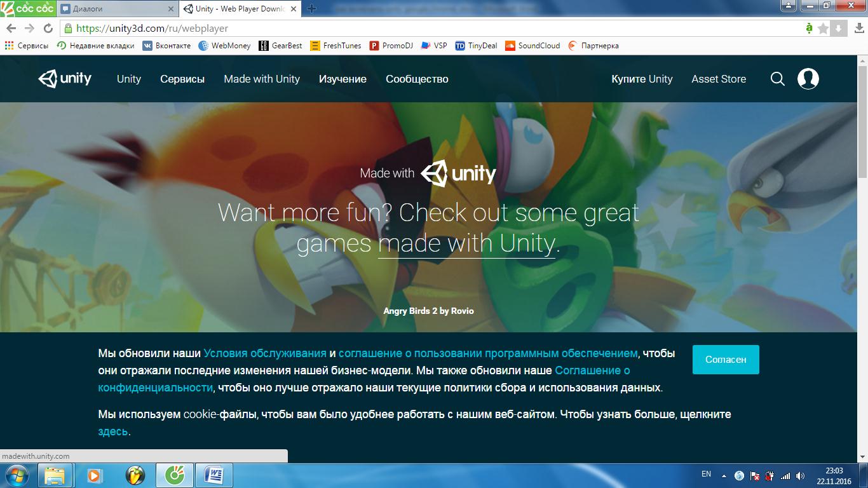The height and width of the screenshot is (488, 868).
Task: Open the TinyDeal bookmark
Action: 477,46
